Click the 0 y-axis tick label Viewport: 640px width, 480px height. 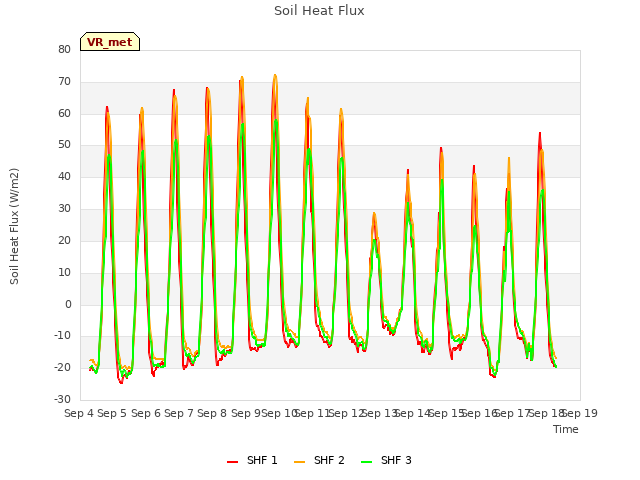pyautogui.click(x=68, y=304)
